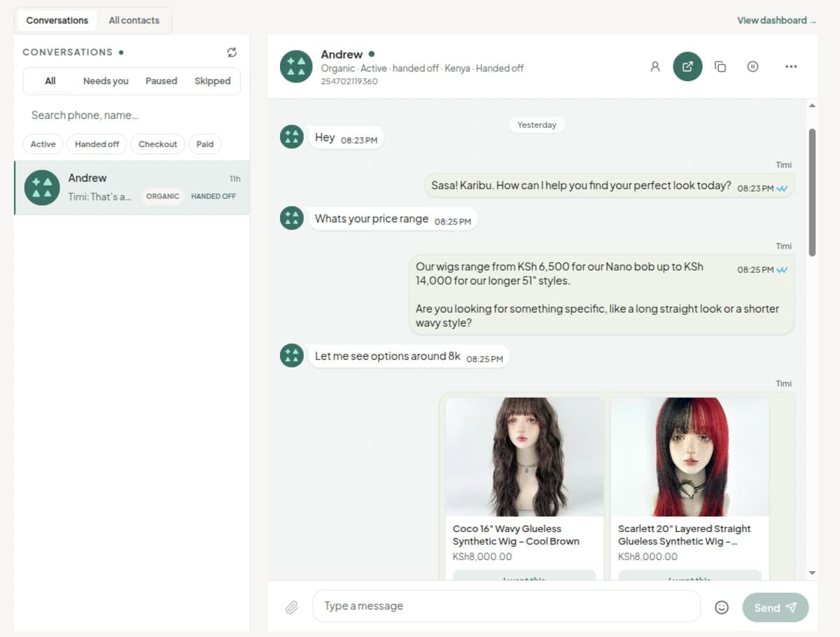This screenshot has width=840, height=637.
Task: Attach a file with the paperclip icon
Action: [292, 607]
